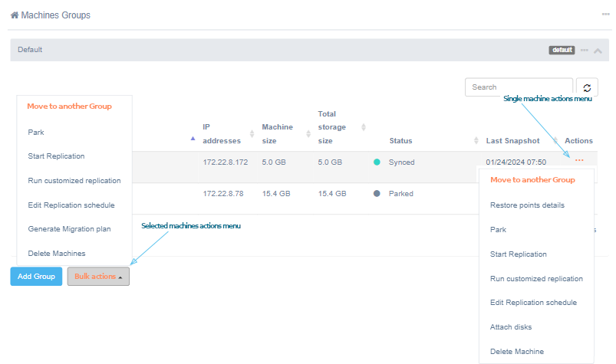
Task: Open the Bulk actions dropdown
Action: [x=98, y=277]
